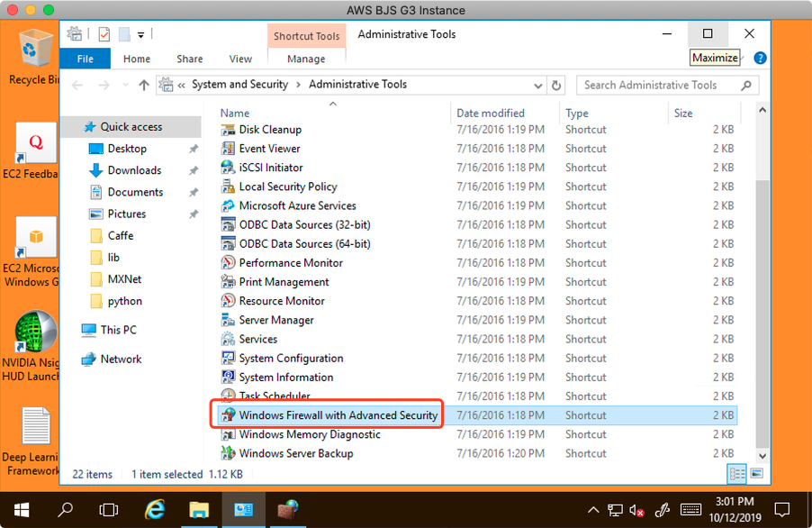Switch to the View ribbon tab

click(x=240, y=59)
